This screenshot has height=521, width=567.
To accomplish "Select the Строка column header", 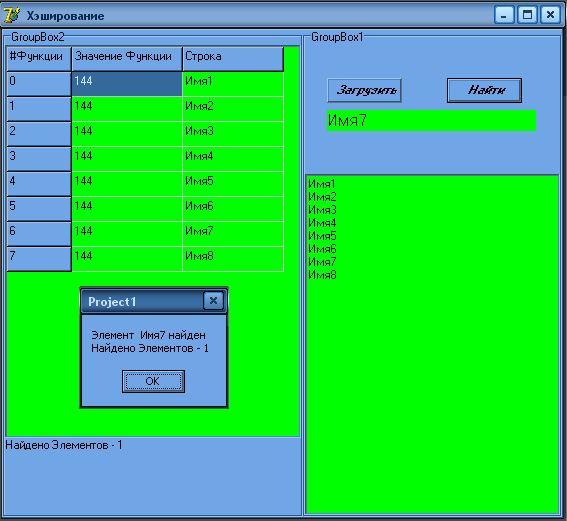I will point(233,59).
